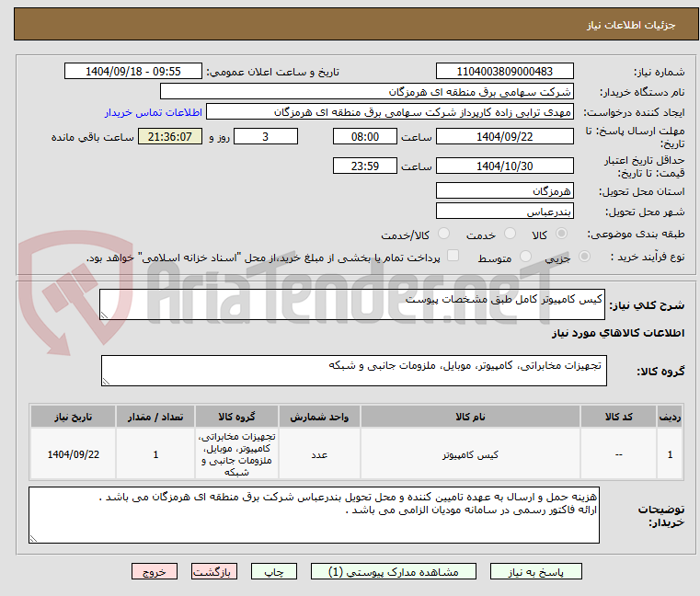700x596 pixels.
Task: Click the resize handle of goods group textarea
Action: click(x=106, y=382)
